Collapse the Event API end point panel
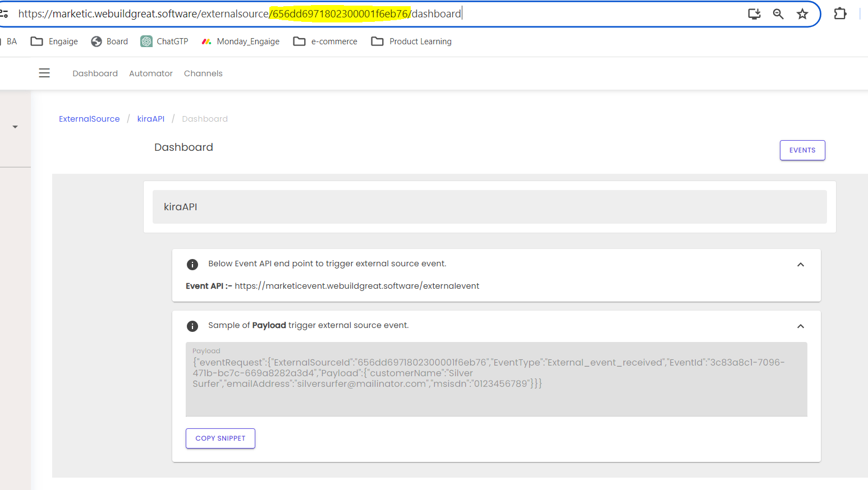The height and width of the screenshot is (490, 868). pos(801,265)
